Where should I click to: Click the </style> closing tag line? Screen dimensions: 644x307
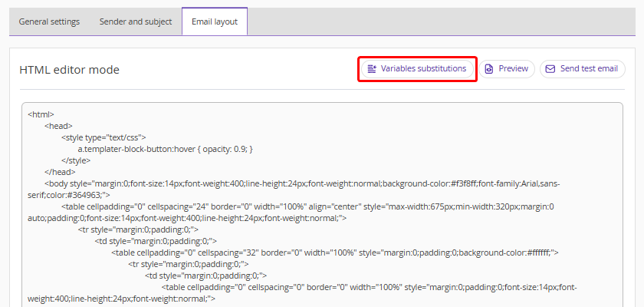(x=76, y=160)
